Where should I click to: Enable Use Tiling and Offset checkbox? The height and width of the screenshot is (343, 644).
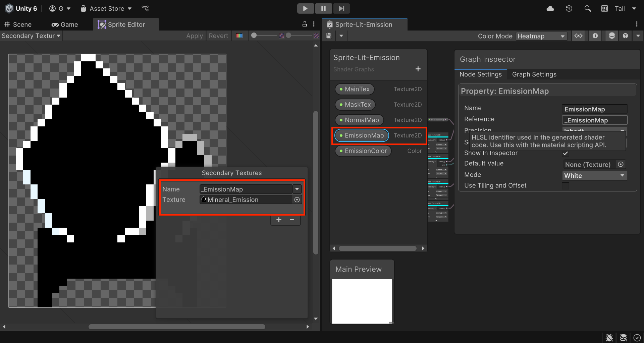tap(566, 186)
